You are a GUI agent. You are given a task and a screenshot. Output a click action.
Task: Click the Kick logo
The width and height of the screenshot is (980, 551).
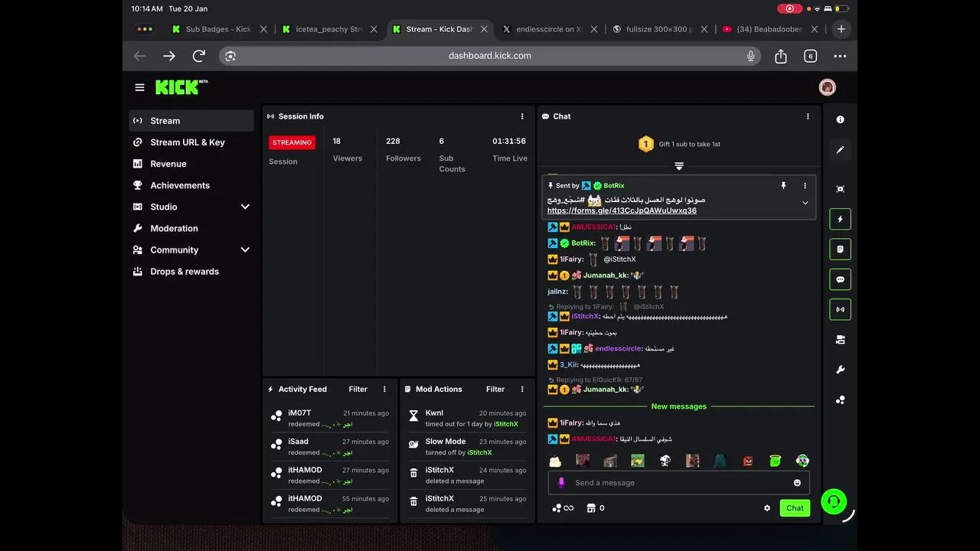coord(181,87)
